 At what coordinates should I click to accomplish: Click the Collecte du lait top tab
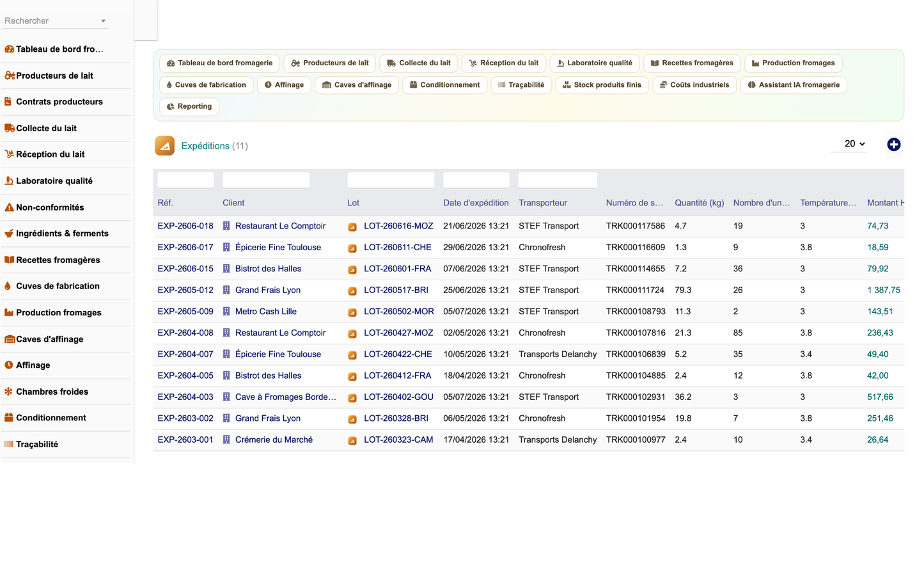tap(419, 63)
